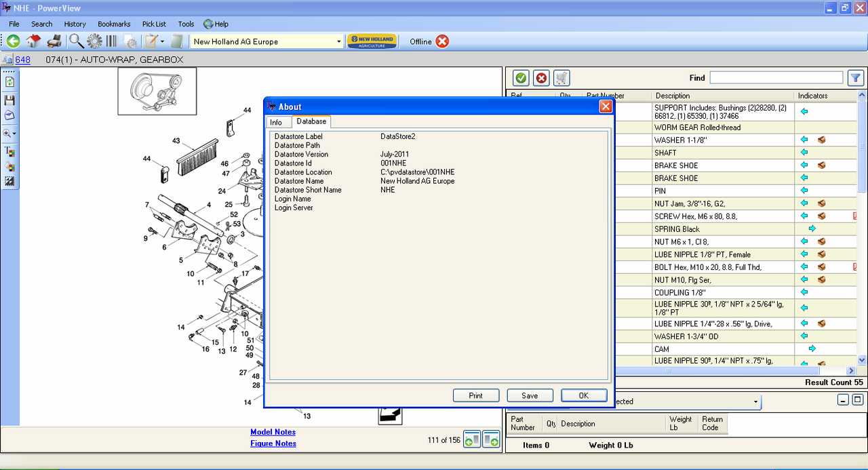Viewport: 868px width, 470px height.
Task: Click the Print icon in main toolbar
Action: coord(55,41)
